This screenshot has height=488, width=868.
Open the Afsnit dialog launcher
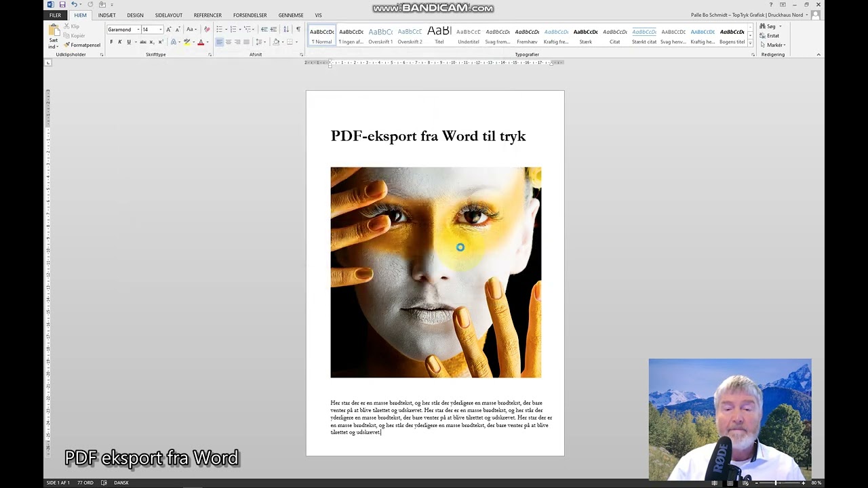click(x=301, y=55)
